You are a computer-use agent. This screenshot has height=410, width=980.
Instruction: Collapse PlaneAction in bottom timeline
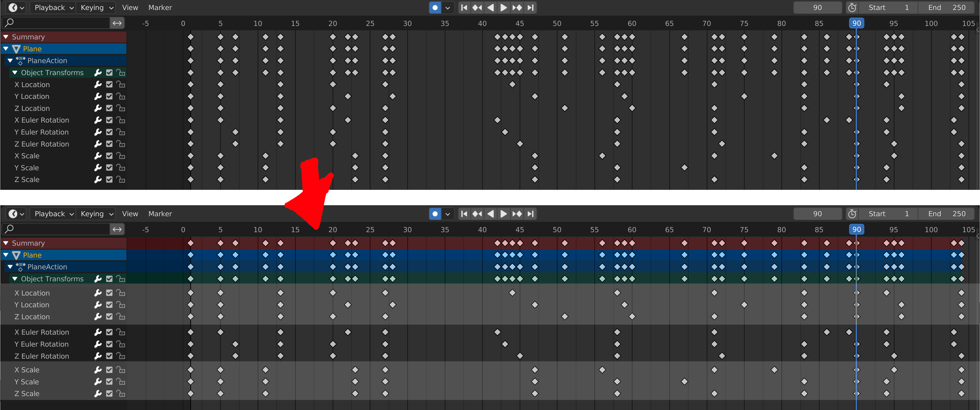(x=10, y=267)
